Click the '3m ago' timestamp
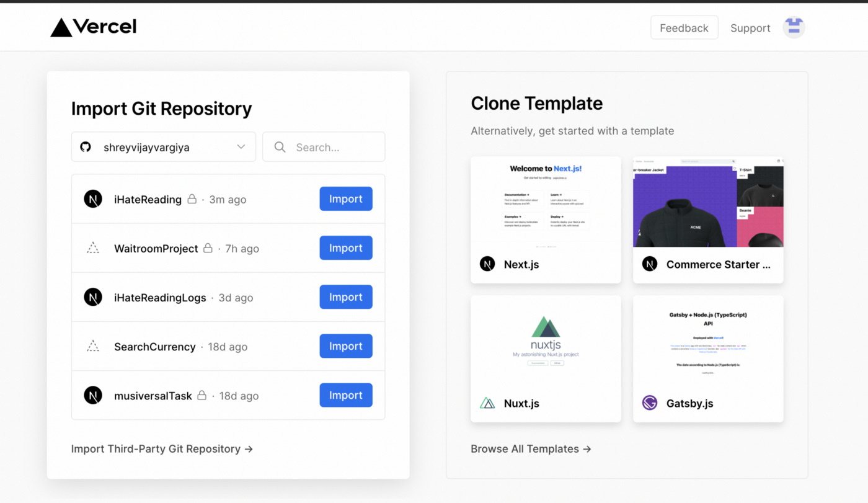 point(228,199)
